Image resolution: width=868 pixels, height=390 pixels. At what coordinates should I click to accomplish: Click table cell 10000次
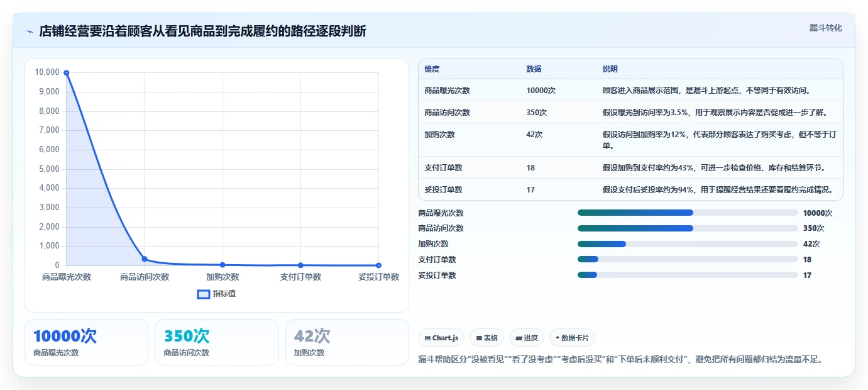tap(541, 91)
